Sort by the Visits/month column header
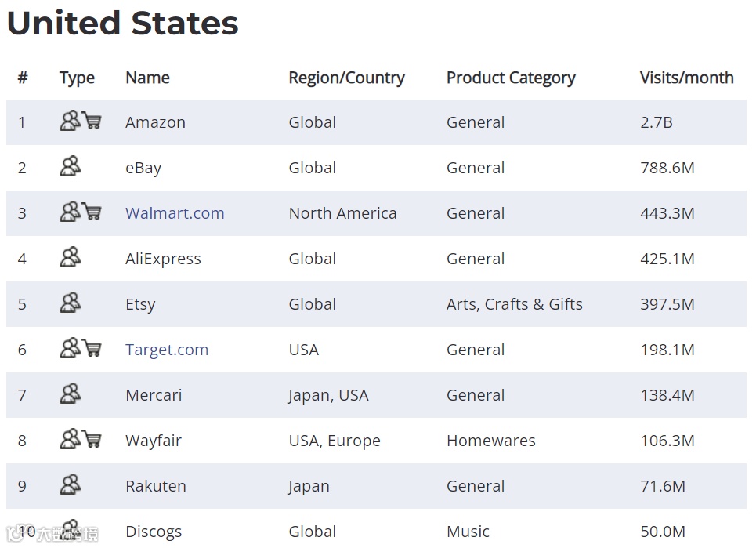The image size is (756, 548). (686, 78)
